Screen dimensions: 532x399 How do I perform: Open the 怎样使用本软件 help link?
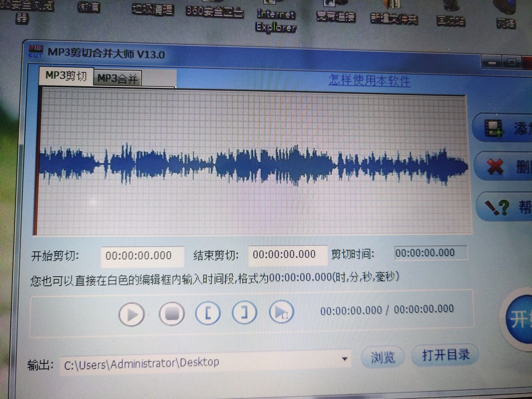point(369,80)
